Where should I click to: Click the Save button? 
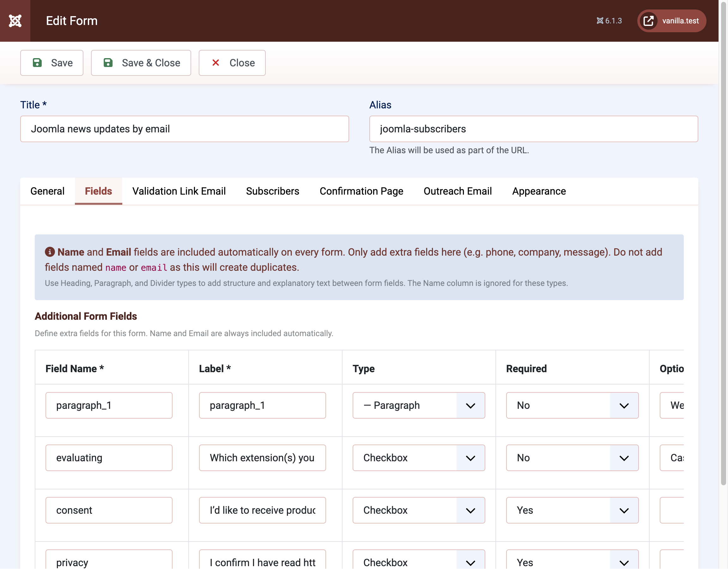click(x=52, y=63)
